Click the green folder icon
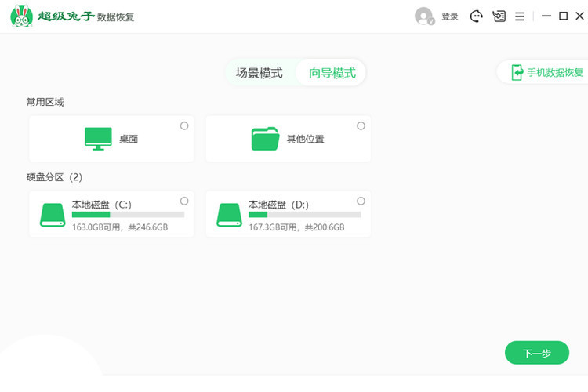This screenshot has width=588, height=392. pyautogui.click(x=265, y=139)
